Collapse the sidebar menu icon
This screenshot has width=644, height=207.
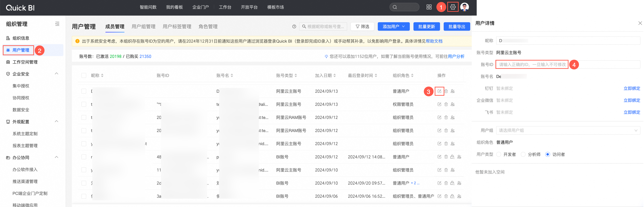(x=57, y=24)
